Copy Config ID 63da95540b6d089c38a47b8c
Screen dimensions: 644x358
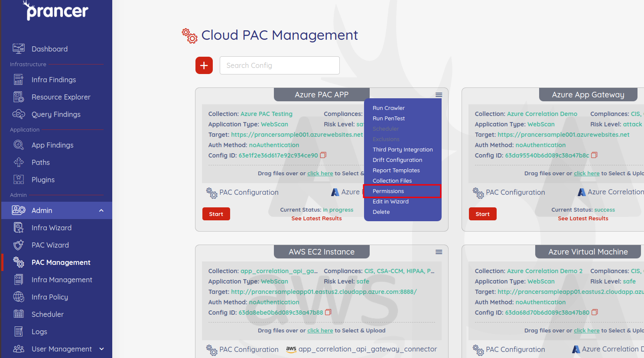[x=594, y=155]
